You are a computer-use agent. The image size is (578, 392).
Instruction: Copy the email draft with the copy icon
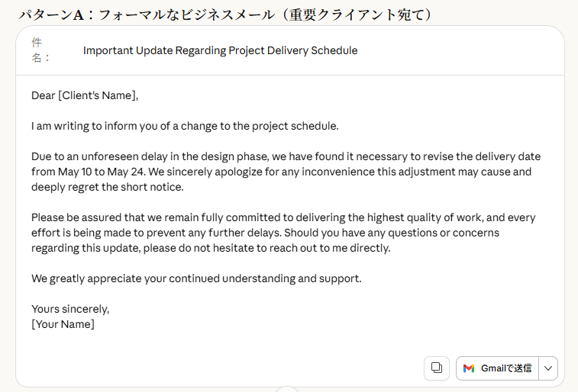pyautogui.click(x=437, y=368)
